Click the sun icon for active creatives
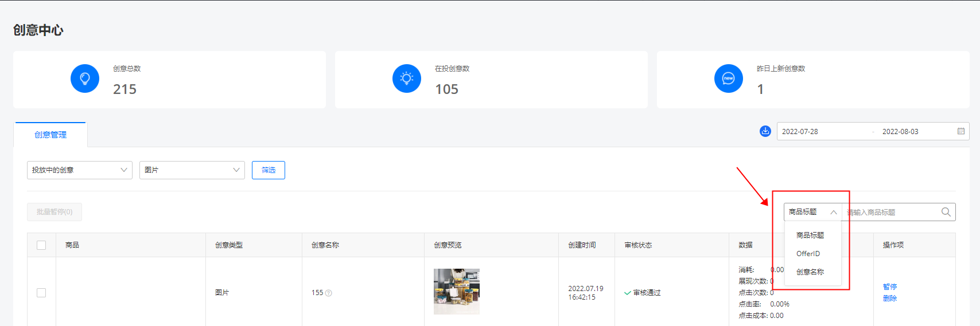980x326 pixels. (x=407, y=78)
